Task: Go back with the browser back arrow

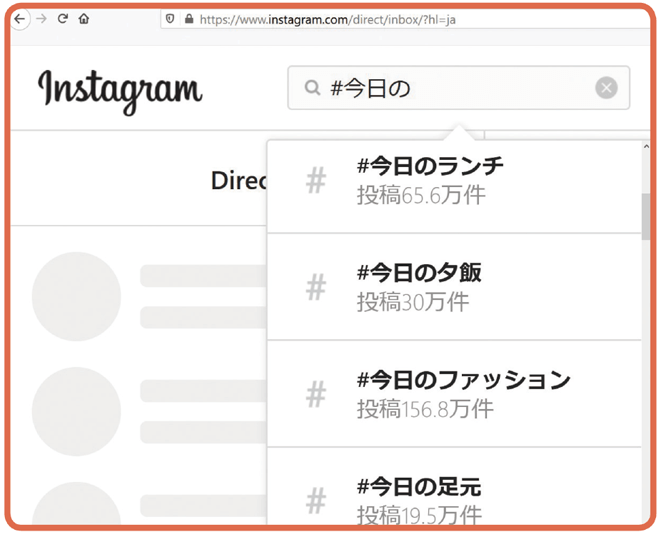Action: 20,19
